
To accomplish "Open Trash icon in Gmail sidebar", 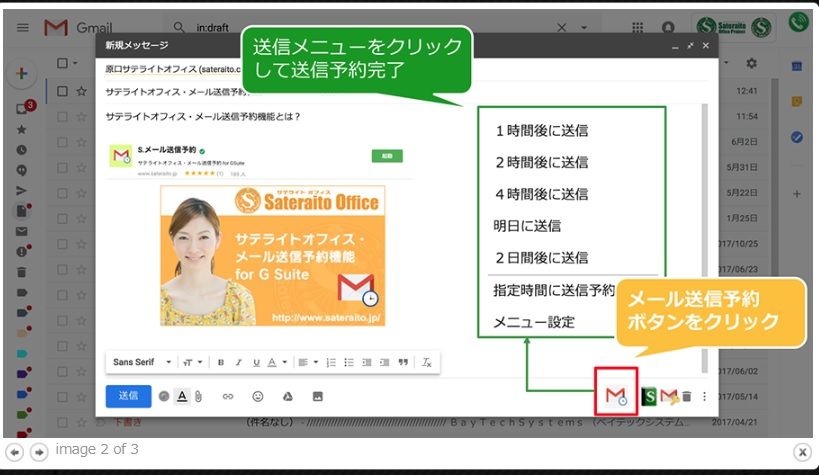I will tap(21, 272).
